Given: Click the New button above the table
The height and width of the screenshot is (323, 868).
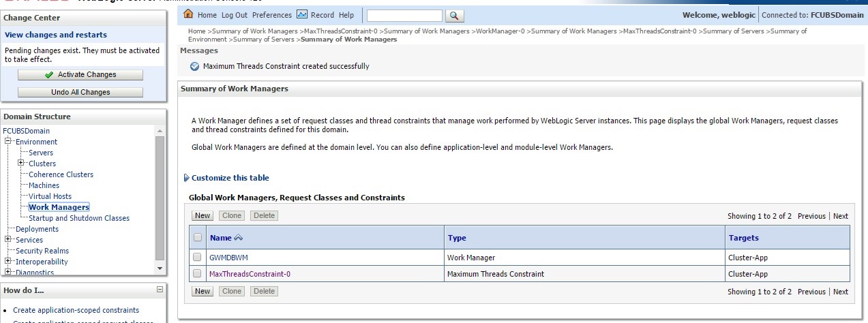Looking at the screenshot, I should click(202, 215).
